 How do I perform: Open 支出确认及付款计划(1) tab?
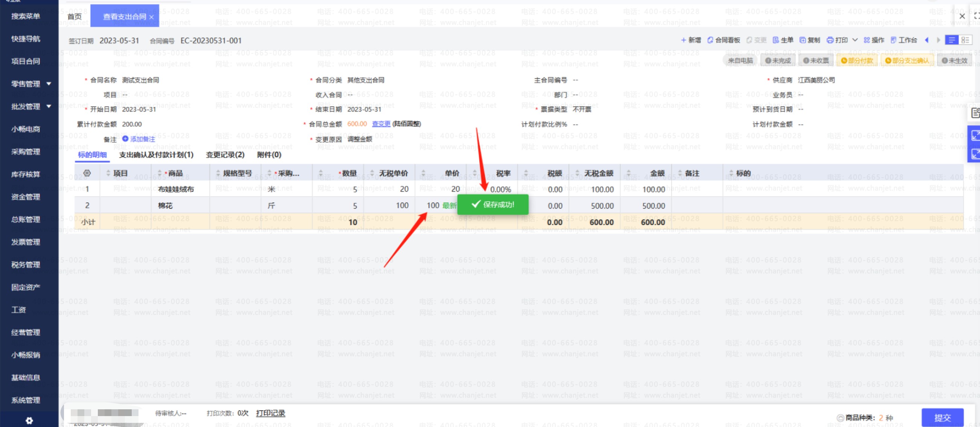(x=156, y=155)
